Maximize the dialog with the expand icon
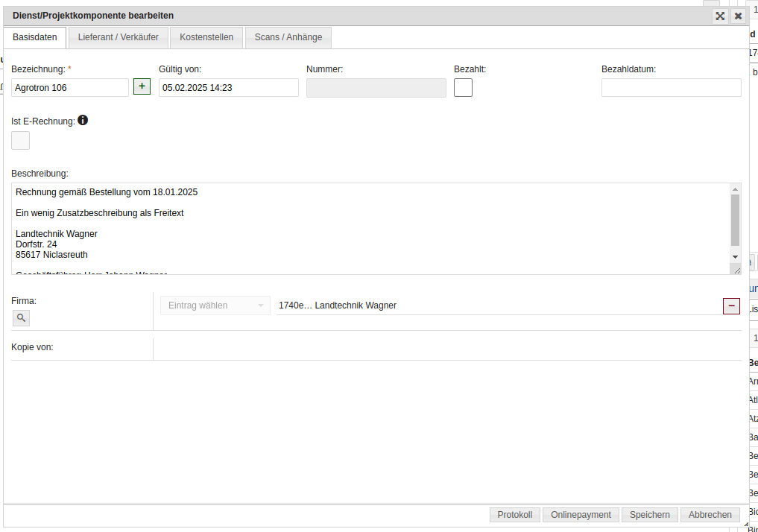 [x=720, y=16]
